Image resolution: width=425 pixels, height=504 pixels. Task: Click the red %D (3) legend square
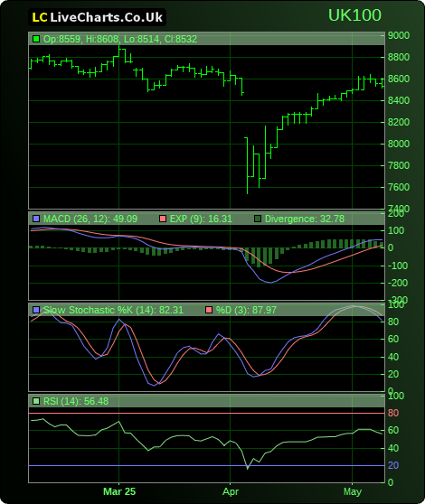click(x=209, y=310)
